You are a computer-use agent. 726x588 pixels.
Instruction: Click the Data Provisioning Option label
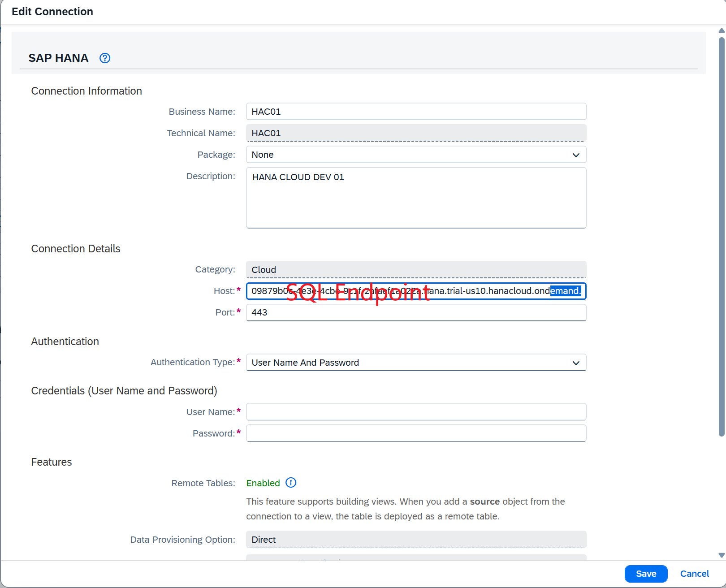point(182,540)
